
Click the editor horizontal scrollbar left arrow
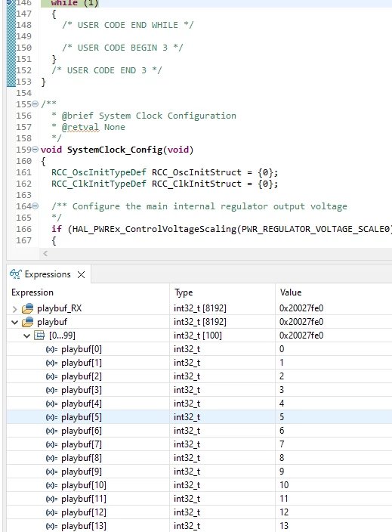pos(45,253)
